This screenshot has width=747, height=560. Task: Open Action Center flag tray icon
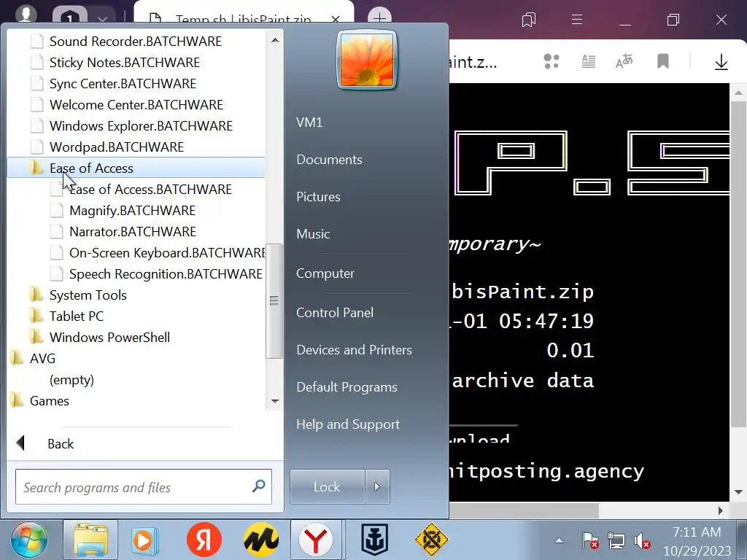[x=589, y=541]
